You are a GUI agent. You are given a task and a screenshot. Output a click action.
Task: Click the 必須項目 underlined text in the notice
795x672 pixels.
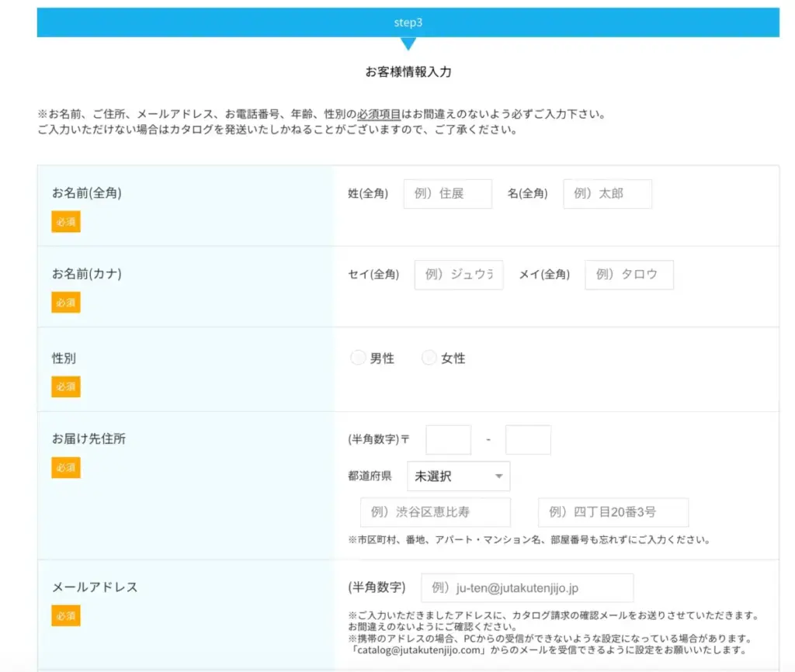click(x=379, y=114)
